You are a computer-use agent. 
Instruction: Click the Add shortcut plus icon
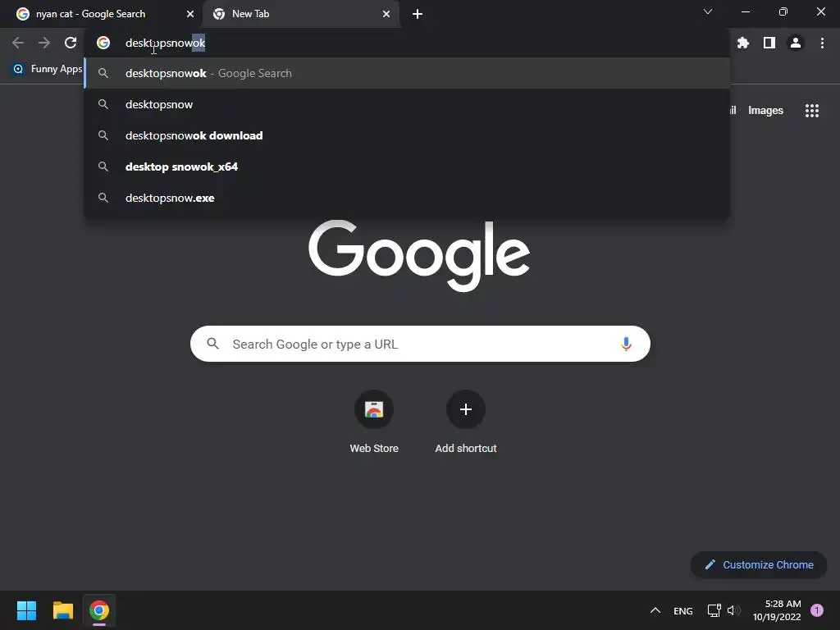[x=466, y=409]
